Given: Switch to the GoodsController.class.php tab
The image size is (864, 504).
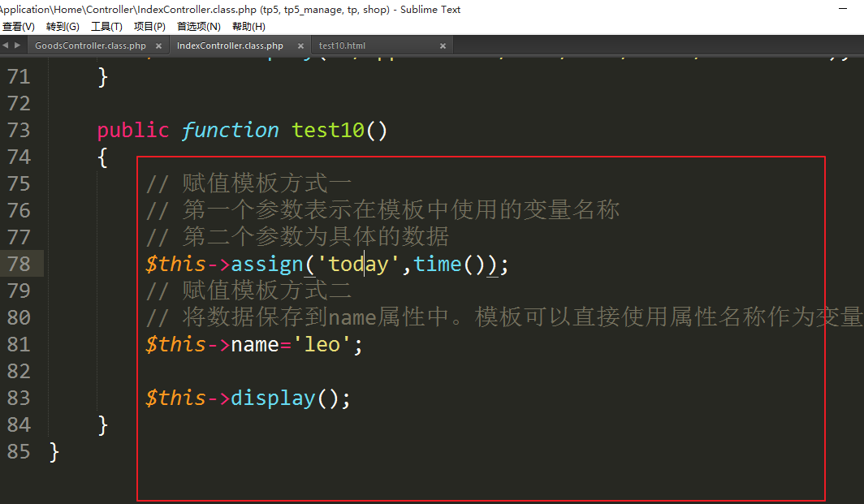Looking at the screenshot, I should pyautogui.click(x=90, y=46).
